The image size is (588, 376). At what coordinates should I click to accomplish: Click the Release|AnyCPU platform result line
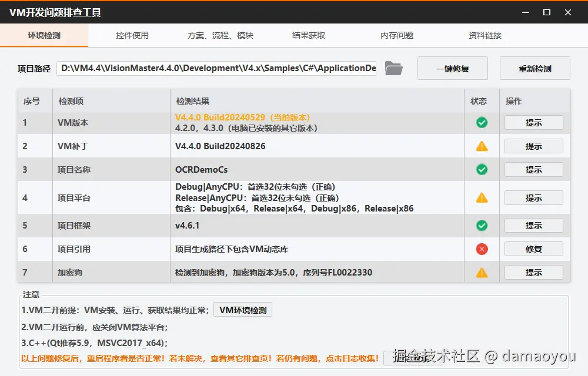(257, 198)
